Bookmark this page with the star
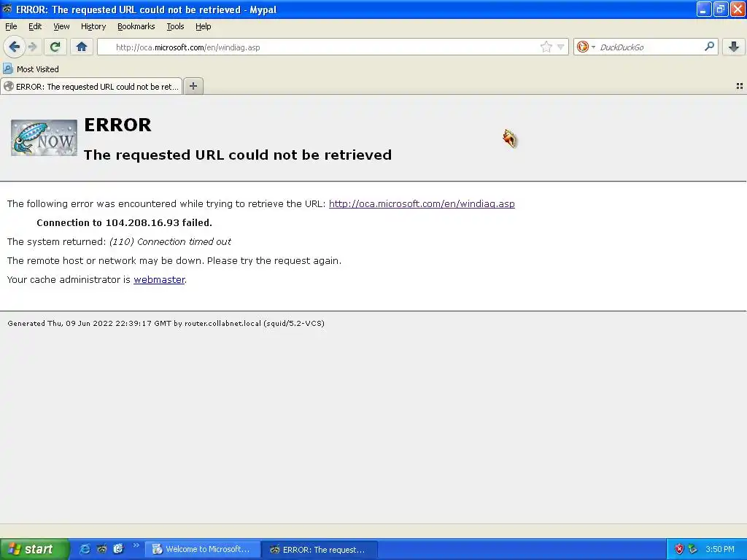Image resolution: width=747 pixels, height=560 pixels. (546, 47)
